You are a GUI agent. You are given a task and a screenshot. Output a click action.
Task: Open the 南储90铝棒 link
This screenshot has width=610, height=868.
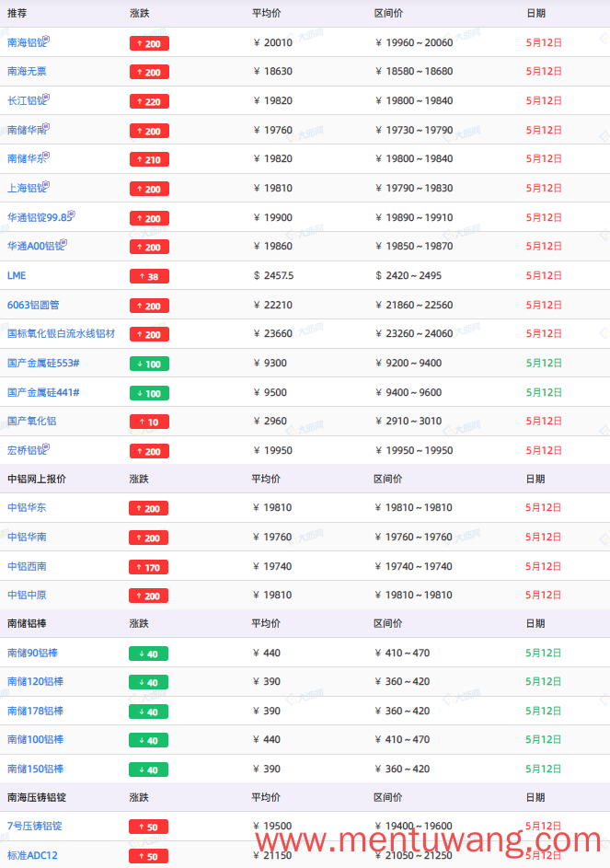[x=32, y=654]
